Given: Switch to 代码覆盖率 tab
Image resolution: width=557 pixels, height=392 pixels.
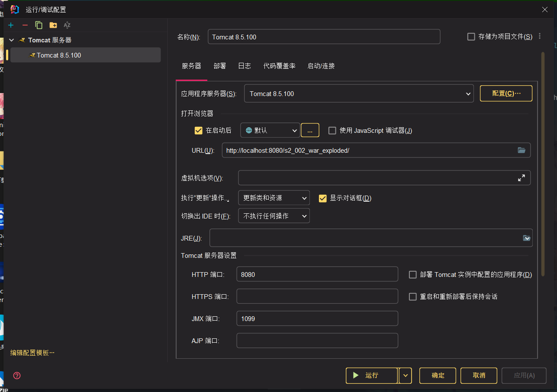Looking at the screenshot, I should pyautogui.click(x=280, y=66).
